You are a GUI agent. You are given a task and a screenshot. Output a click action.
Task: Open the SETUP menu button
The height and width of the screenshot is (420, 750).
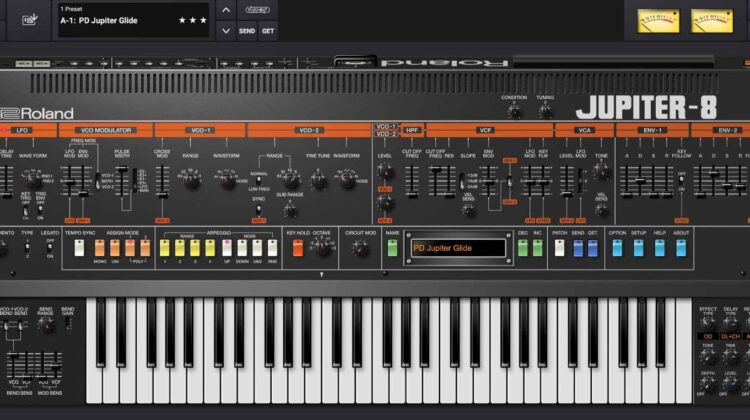tap(639, 248)
